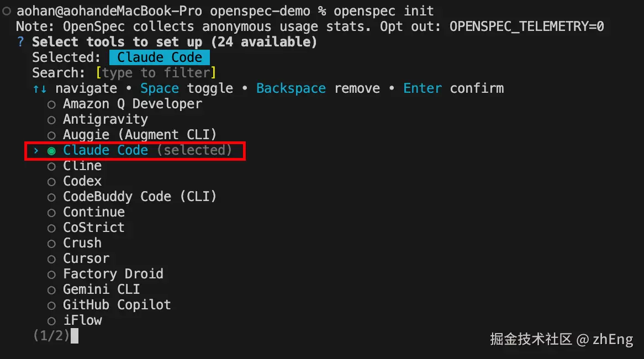Select Cursor in the tools list
Image resolution: width=644 pixels, height=359 pixels.
point(86,259)
